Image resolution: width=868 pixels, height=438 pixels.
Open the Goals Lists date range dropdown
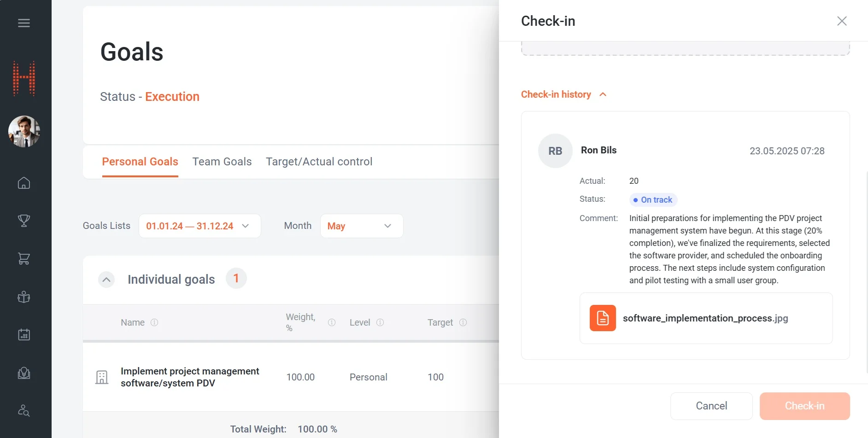point(199,226)
